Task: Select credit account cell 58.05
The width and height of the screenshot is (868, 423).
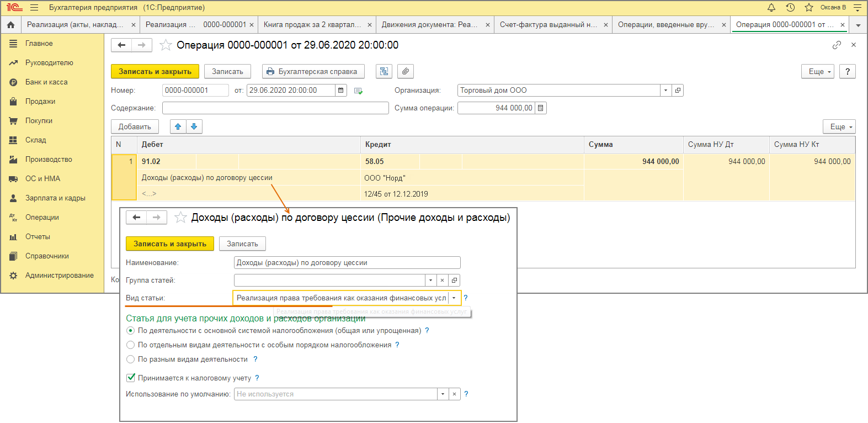Action: tap(390, 162)
